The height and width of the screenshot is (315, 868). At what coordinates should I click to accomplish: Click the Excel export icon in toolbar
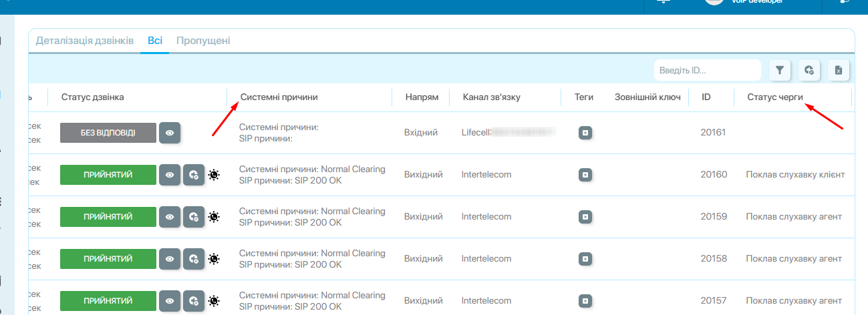(x=839, y=70)
